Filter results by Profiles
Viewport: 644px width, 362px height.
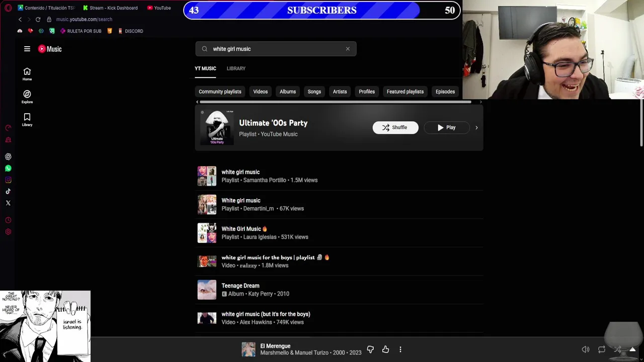(x=367, y=92)
